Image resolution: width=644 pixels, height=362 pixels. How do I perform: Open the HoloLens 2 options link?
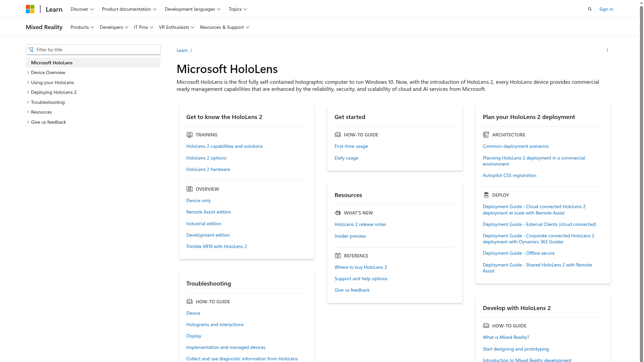(206, 158)
